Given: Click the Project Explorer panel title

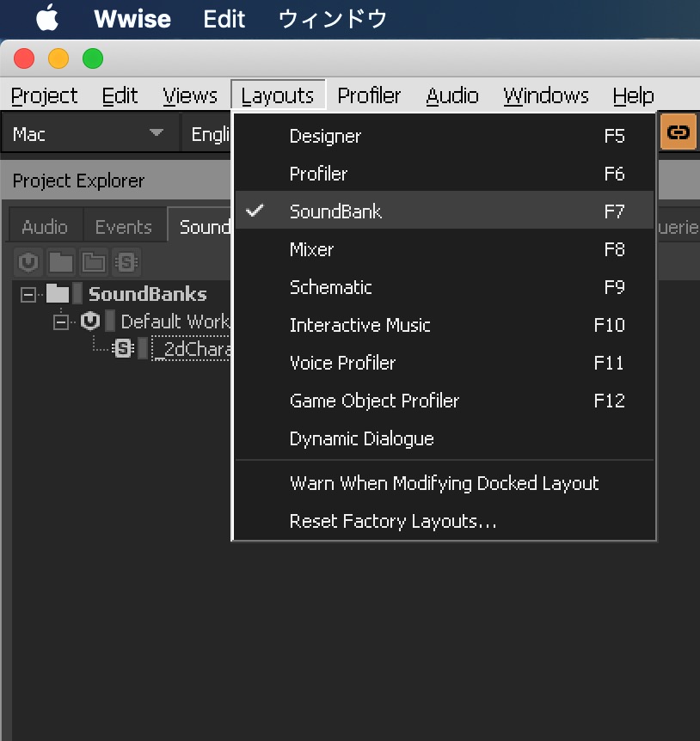Looking at the screenshot, I should 78,181.
